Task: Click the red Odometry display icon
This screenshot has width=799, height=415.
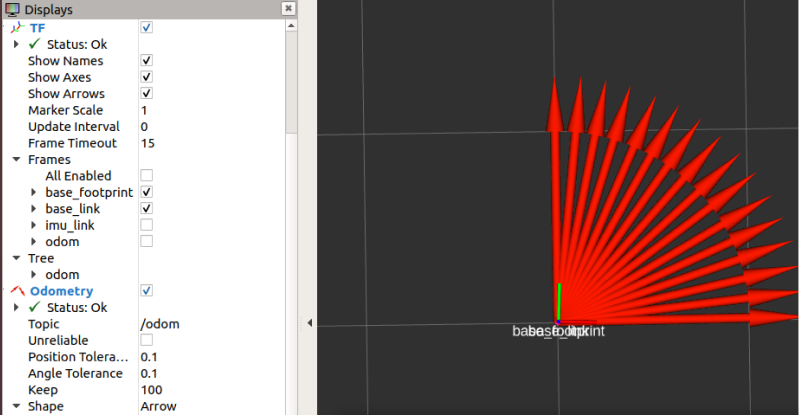Action: pyautogui.click(x=17, y=291)
